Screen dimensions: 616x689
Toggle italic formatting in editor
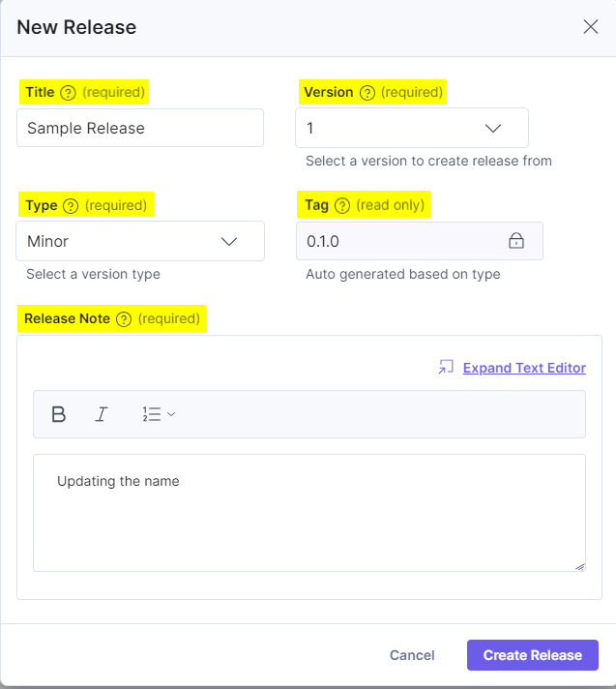pos(102,414)
